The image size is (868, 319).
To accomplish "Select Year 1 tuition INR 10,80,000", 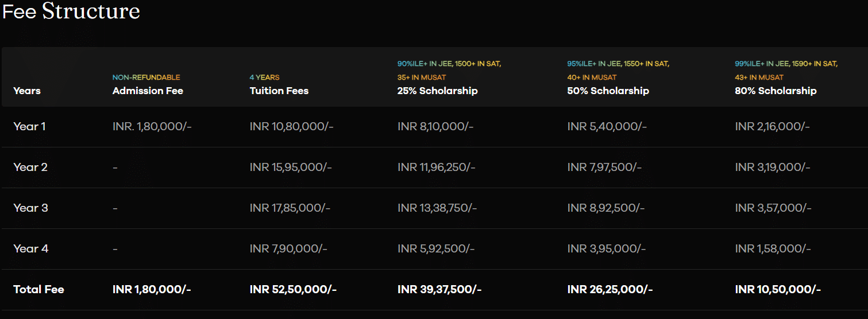I will pyautogui.click(x=291, y=126).
